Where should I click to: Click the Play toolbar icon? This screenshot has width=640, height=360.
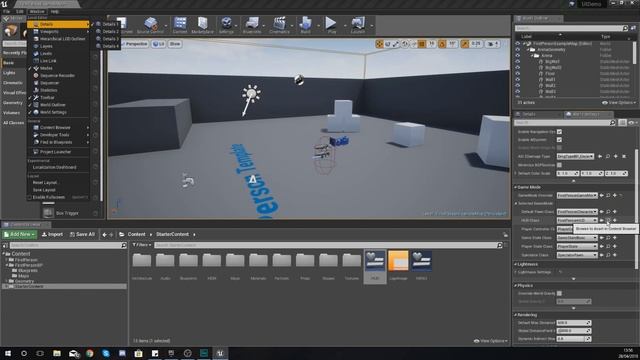pyautogui.click(x=331, y=23)
